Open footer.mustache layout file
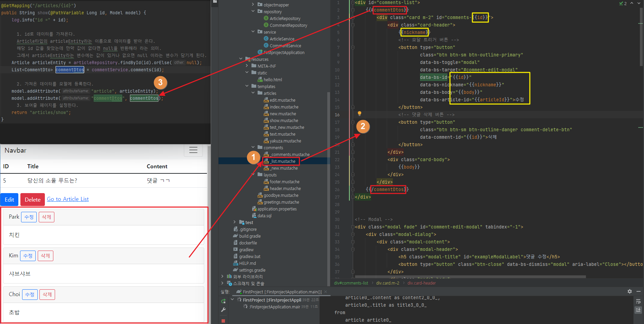The width and height of the screenshot is (644, 324). click(x=282, y=182)
